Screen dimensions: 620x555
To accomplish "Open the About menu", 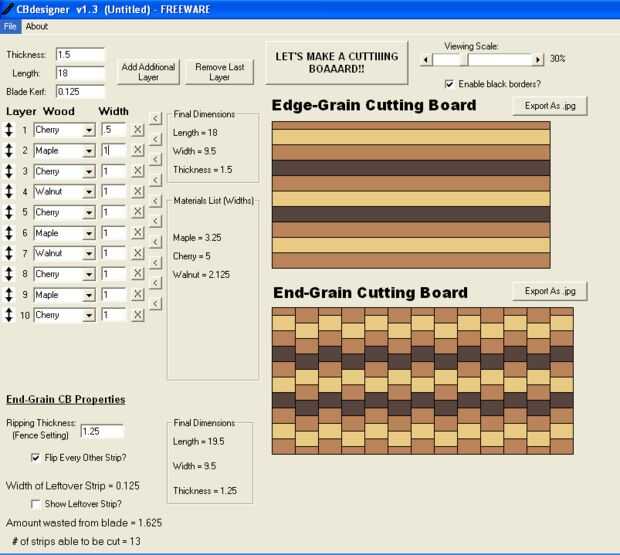I will 37,26.
